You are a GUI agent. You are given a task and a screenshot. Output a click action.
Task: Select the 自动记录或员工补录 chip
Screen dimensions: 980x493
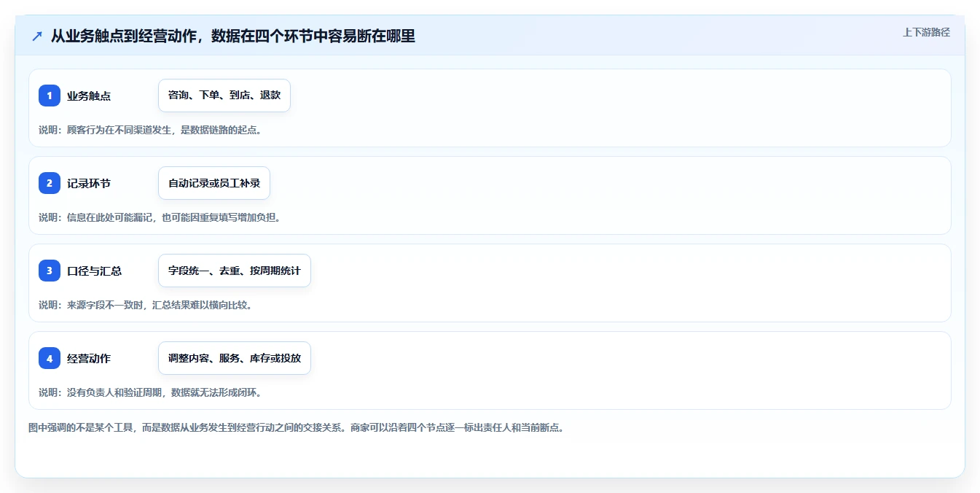(214, 183)
